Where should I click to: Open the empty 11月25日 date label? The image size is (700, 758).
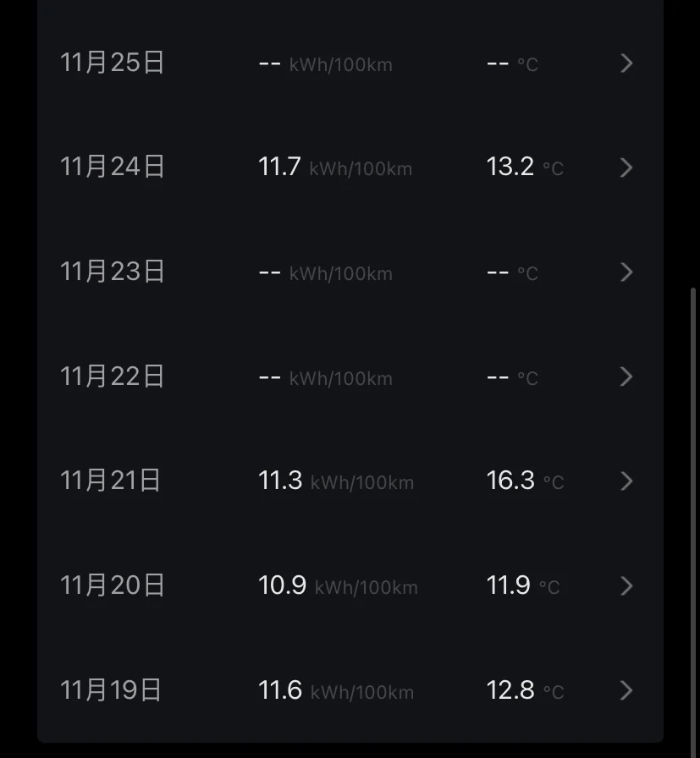pos(113,62)
